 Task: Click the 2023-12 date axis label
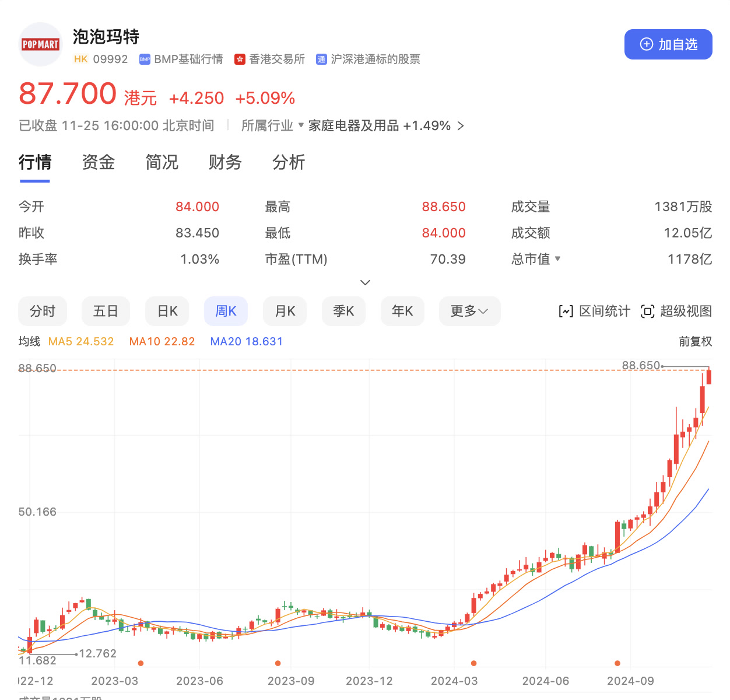[x=369, y=681]
